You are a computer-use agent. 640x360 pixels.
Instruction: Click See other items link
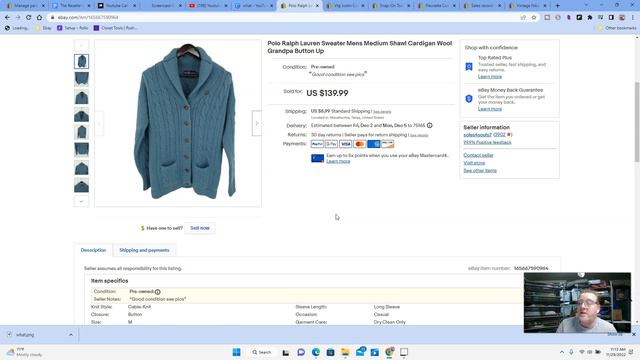480,171
